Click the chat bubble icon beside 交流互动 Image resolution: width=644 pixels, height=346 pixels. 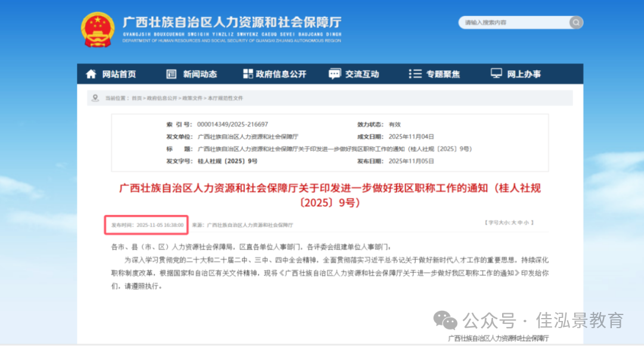[x=335, y=74]
